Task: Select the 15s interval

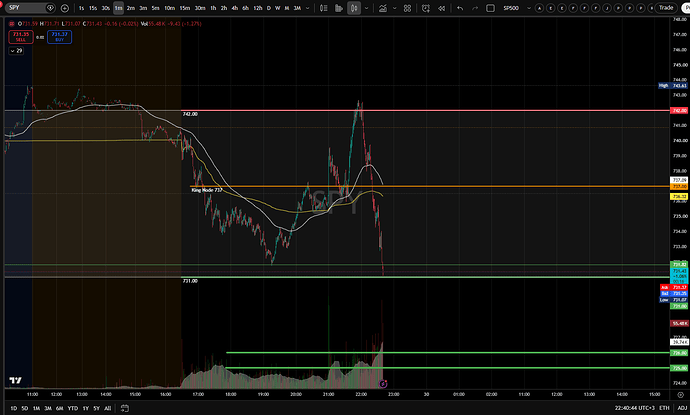Action: (x=93, y=8)
